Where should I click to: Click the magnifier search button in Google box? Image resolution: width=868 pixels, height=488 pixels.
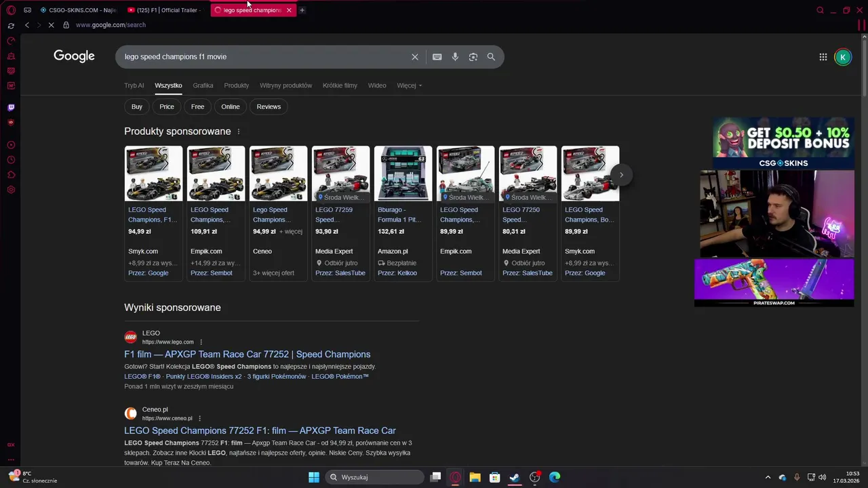(x=491, y=57)
